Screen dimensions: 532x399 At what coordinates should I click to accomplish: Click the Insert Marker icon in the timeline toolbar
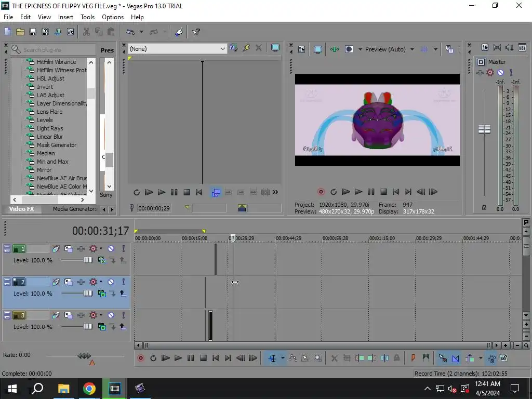click(x=413, y=358)
